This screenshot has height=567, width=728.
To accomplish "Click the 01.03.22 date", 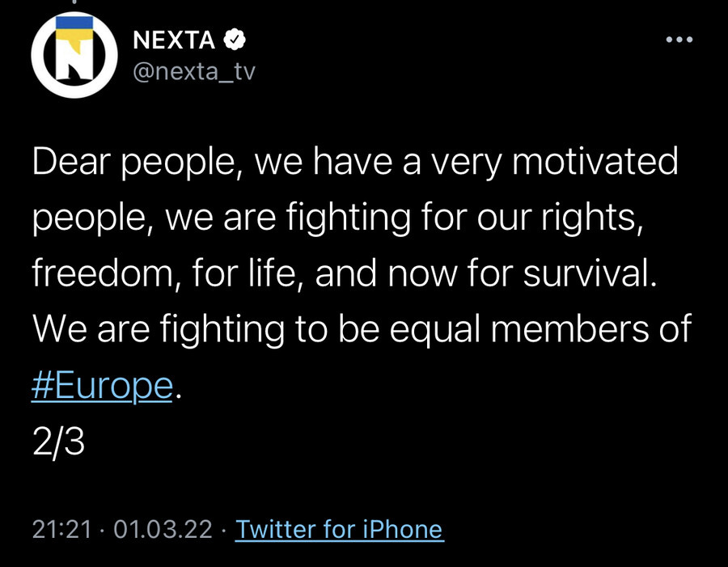I will (x=163, y=530).
